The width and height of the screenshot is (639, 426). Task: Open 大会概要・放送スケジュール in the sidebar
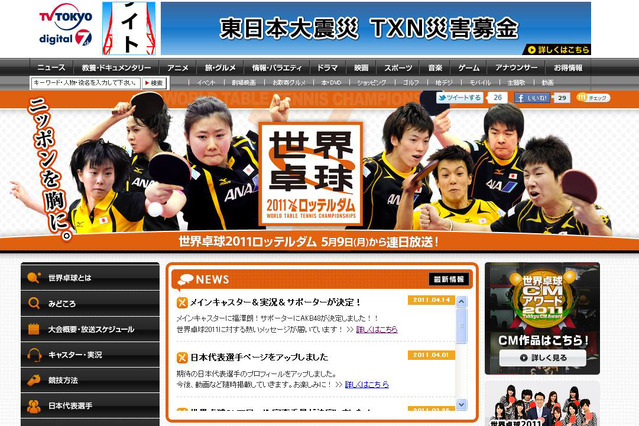pos(90,329)
